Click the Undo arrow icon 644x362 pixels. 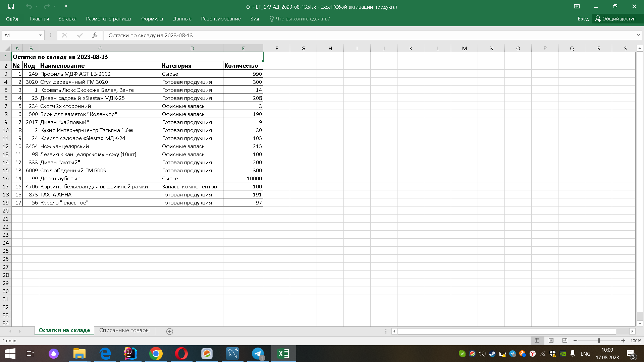[29, 6]
